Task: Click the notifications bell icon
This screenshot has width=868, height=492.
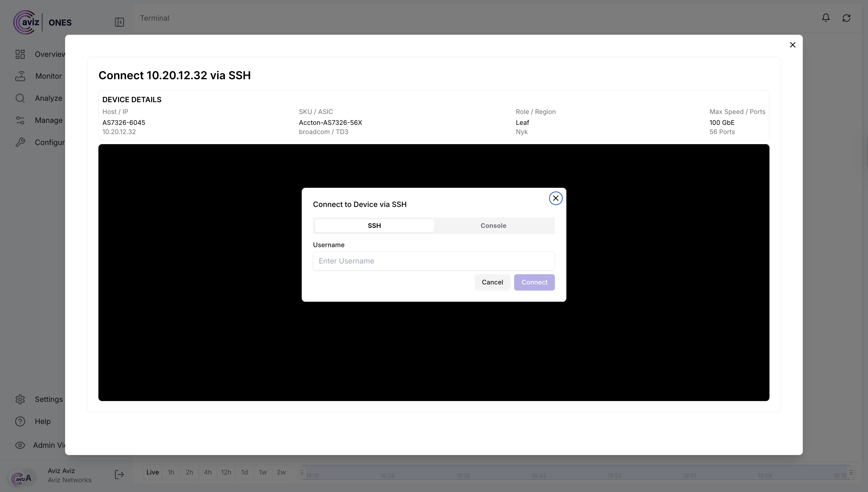Action: pos(826,18)
